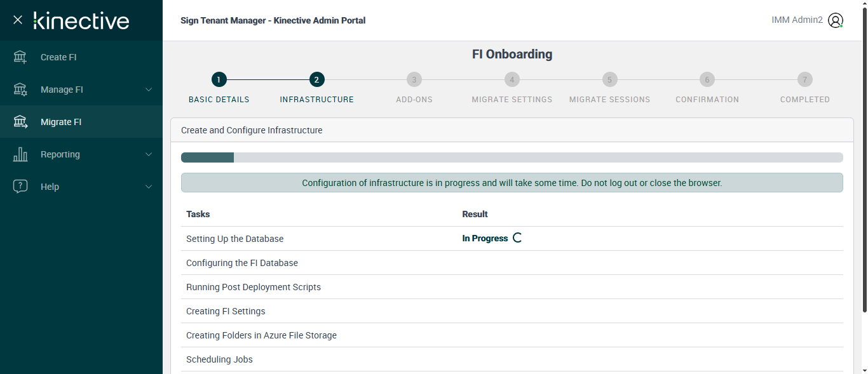Click the Create FI bank icon
The image size is (868, 374).
20,57
